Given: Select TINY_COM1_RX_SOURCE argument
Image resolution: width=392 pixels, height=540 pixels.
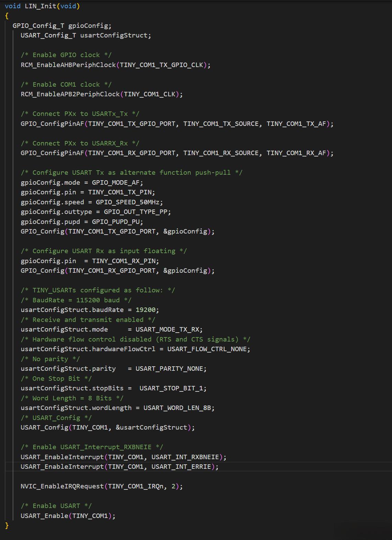Looking at the screenshot, I should [221, 153].
